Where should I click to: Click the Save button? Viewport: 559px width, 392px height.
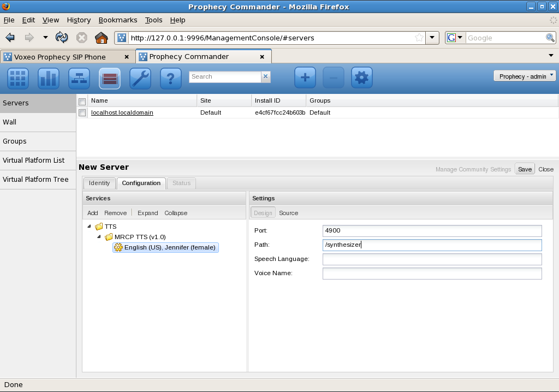click(x=525, y=169)
